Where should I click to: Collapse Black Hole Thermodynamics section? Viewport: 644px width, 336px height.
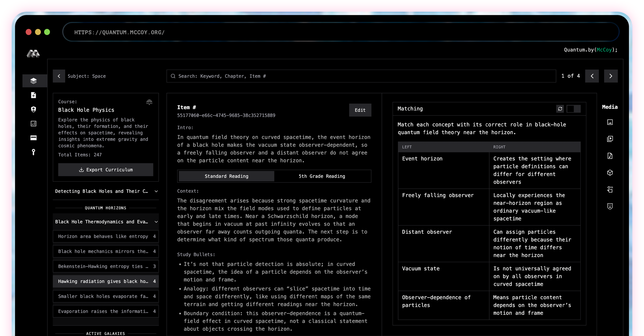click(156, 222)
